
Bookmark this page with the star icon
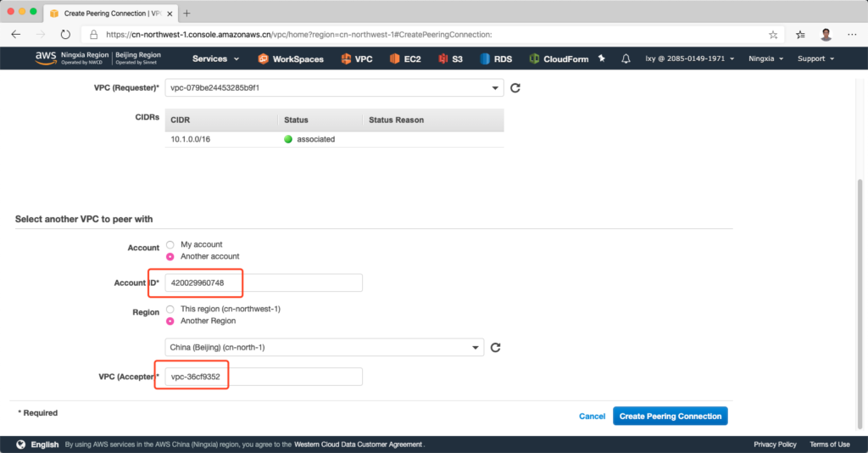coord(773,35)
